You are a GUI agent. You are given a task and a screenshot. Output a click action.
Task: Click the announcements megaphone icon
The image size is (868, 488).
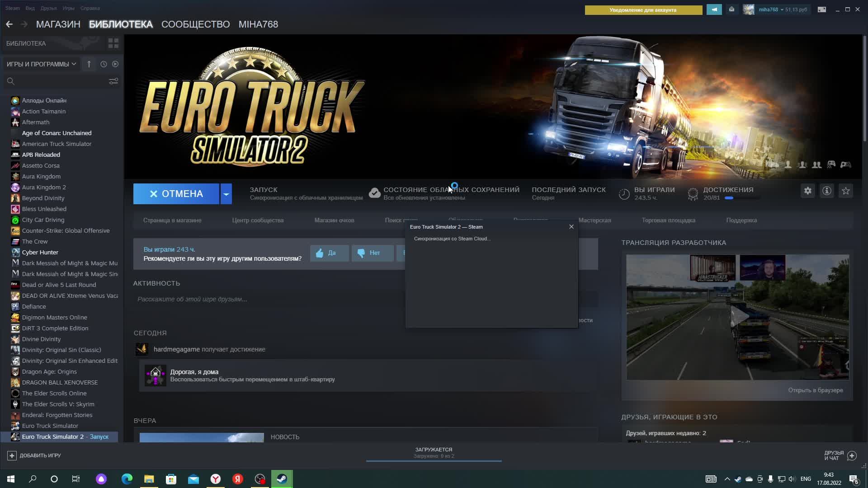click(x=714, y=9)
